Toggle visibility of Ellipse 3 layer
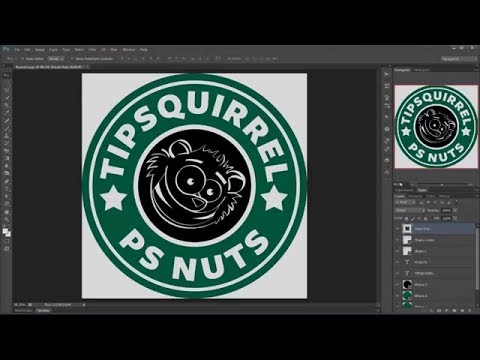 point(397,284)
